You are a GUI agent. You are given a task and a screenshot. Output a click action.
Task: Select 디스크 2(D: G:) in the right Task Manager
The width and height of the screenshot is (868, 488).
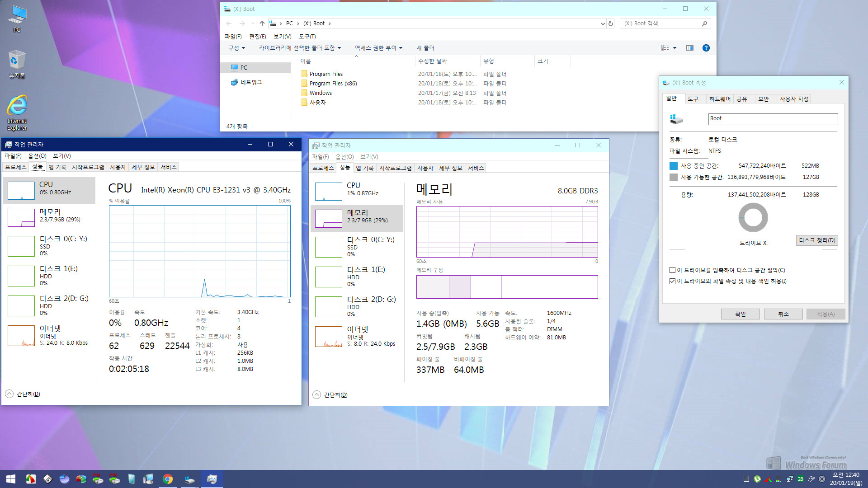(x=357, y=306)
